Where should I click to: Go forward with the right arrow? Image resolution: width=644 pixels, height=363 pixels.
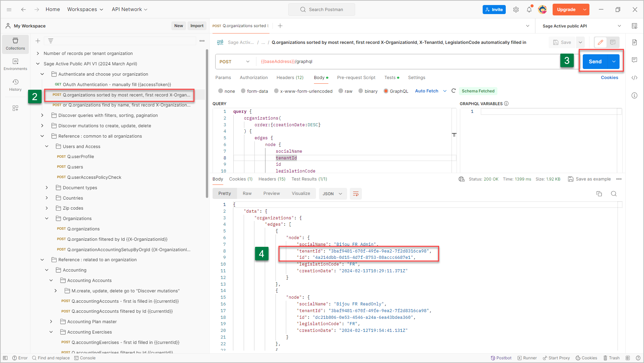(36, 9)
